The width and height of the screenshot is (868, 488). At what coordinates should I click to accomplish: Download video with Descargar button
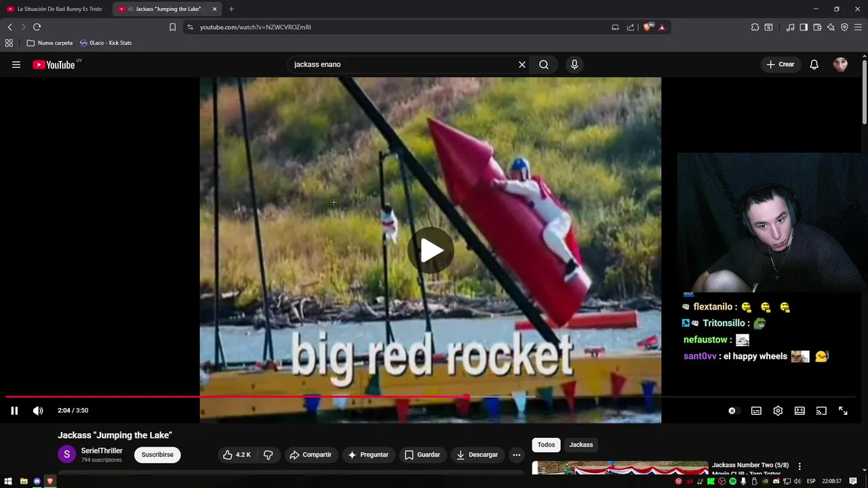[477, 455]
